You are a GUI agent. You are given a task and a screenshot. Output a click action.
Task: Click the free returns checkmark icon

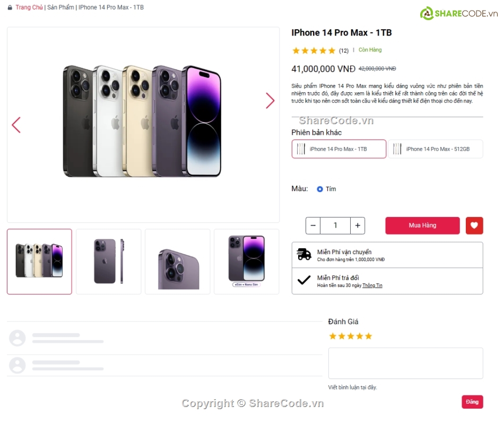click(x=304, y=280)
